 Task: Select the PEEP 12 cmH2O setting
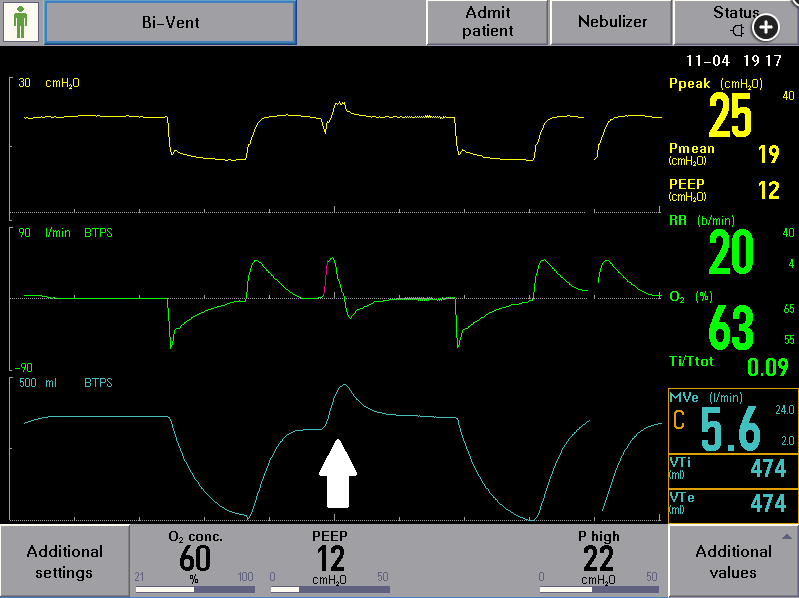click(x=330, y=560)
